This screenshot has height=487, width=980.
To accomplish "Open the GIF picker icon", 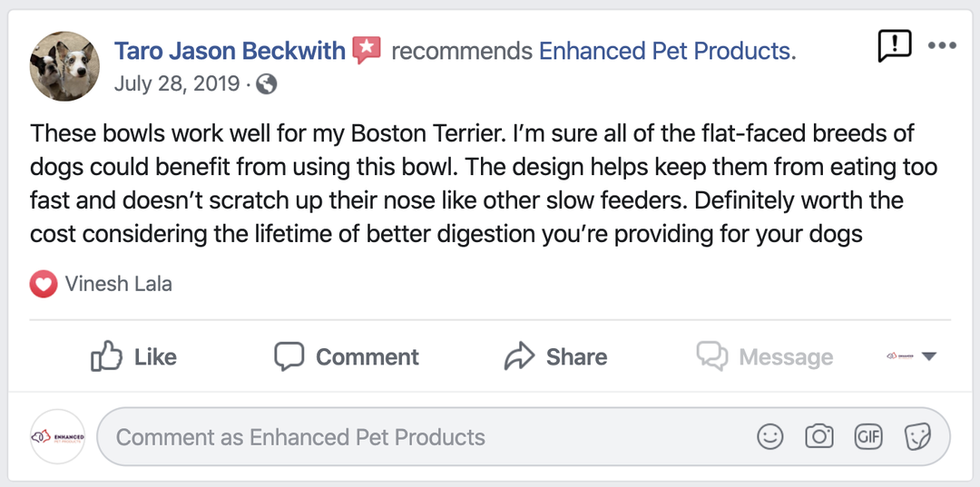I will coord(868,437).
